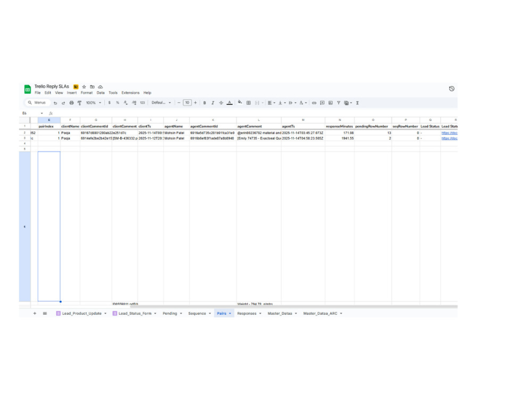Click the document title Trello Reply SLAs
532x400 pixels.
[x=52, y=87]
